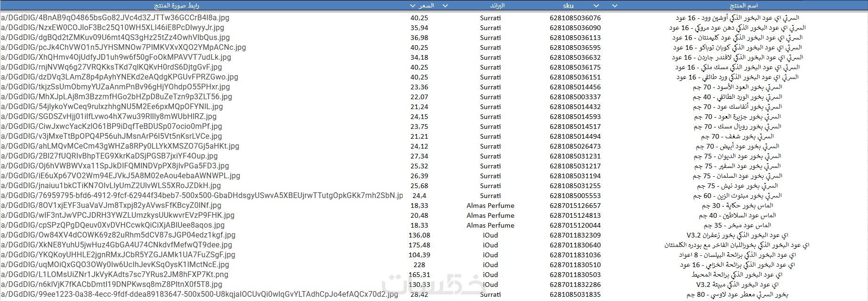The image size is (868, 301).
Task: Select price cell 23,36
Action: click(419, 87)
